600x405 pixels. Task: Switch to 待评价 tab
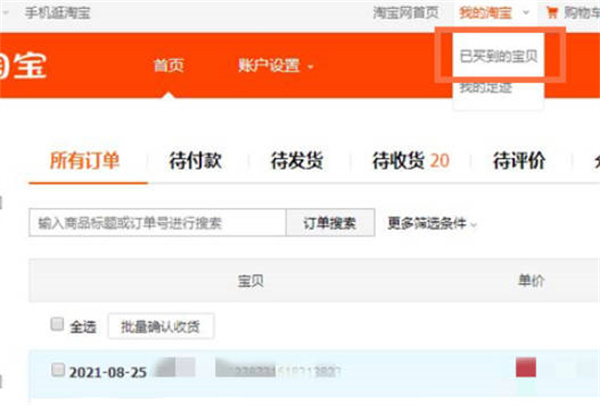point(519,160)
